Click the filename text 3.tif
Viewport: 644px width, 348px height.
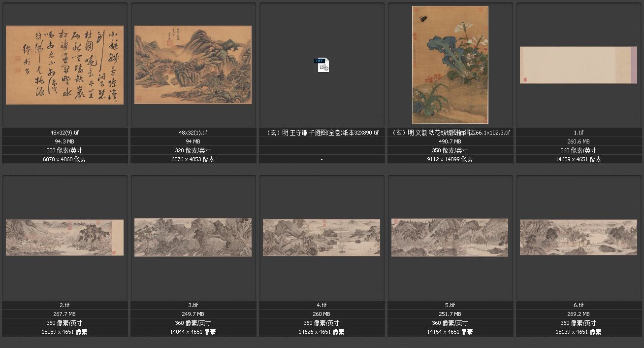click(x=193, y=305)
